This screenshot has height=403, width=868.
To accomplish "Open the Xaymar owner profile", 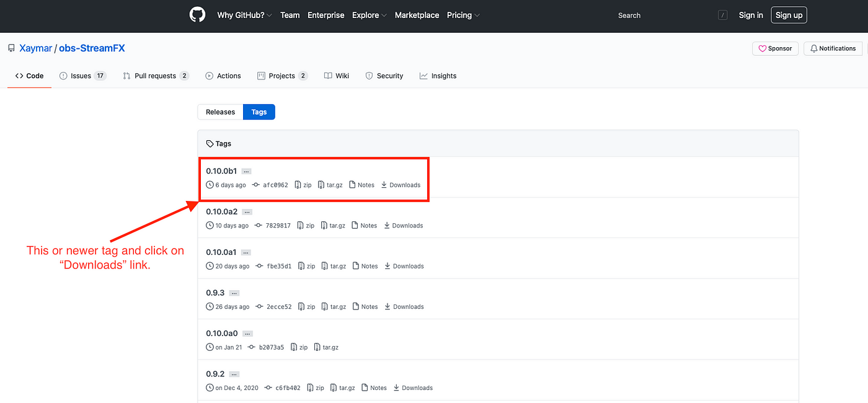I will (x=35, y=48).
